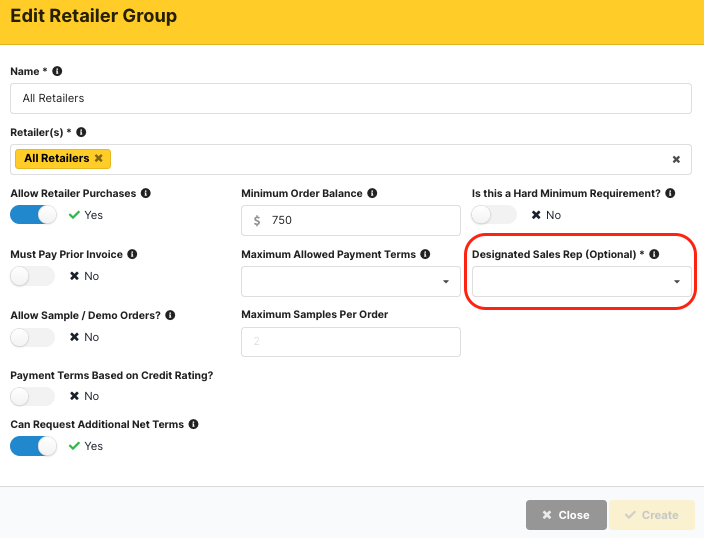Click the Close button

[x=566, y=515]
